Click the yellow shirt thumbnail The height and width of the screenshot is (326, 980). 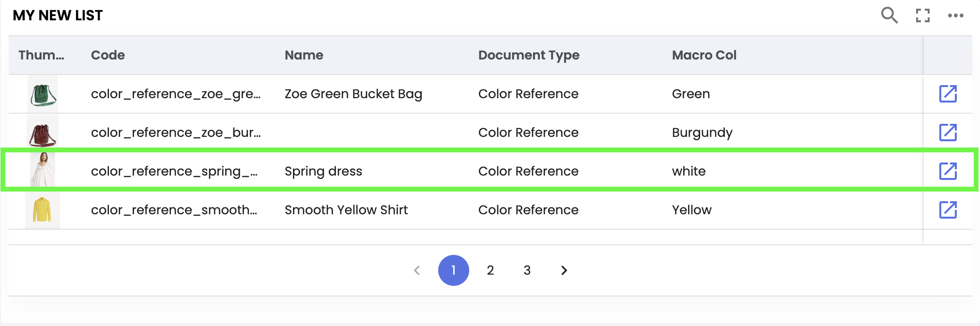43,210
